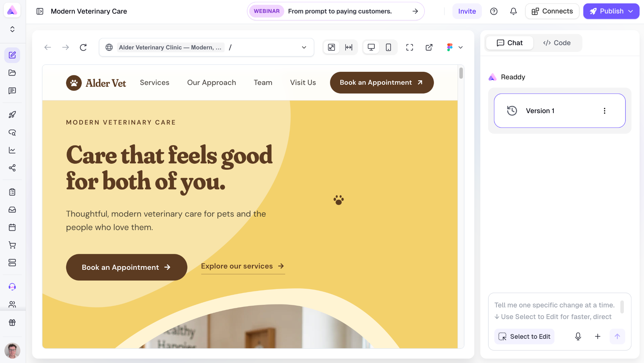Open Services in the preview nav
The image size is (644, 363).
(154, 82)
